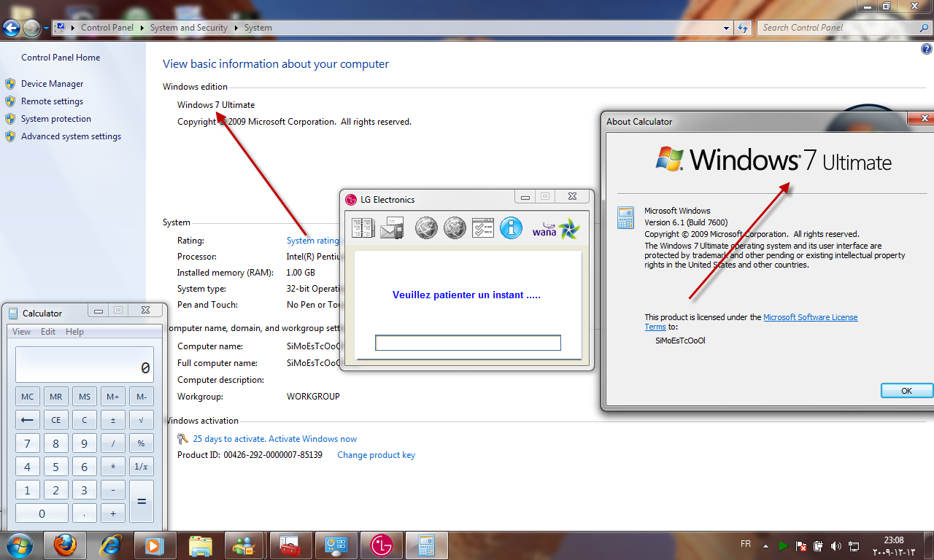Launch Firefox from the taskbar
The width and height of the screenshot is (934, 560).
pos(65,545)
